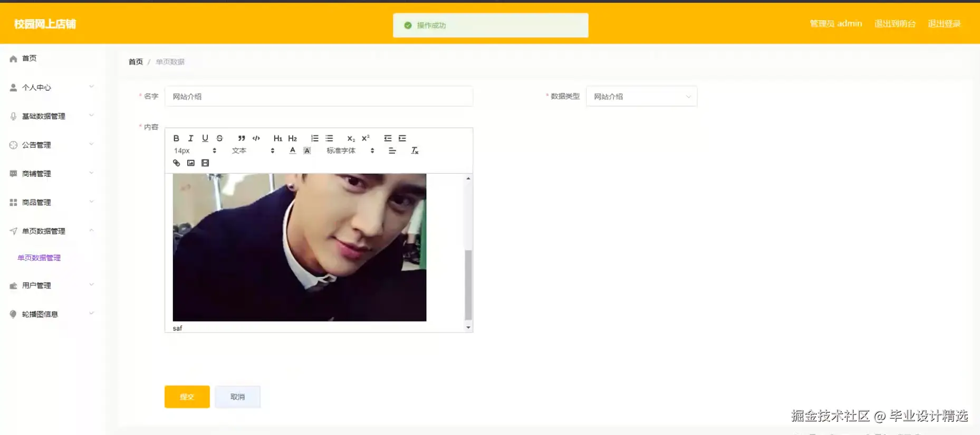Insert a blockquote with the quote icon
Viewport: 980px width, 435px height.
coord(242,138)
